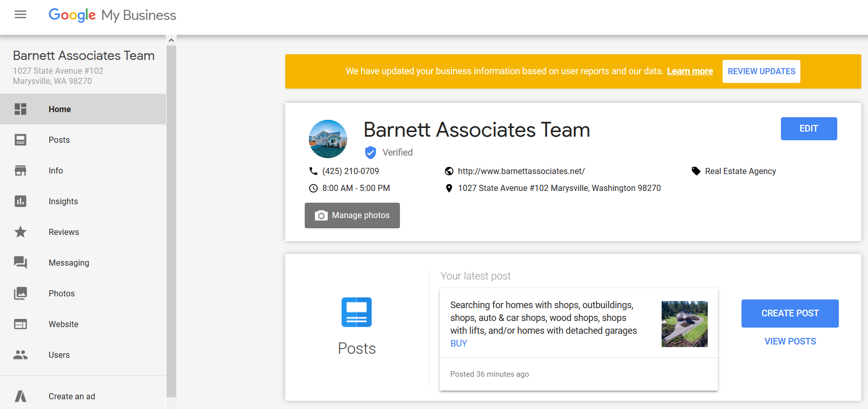868x409 pixels.
Task: Open the Messaging menu item
Action: [83, 263]
